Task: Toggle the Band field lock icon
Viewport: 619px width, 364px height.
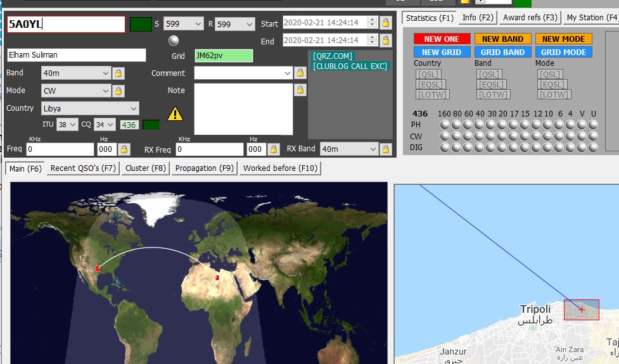Action: [x=118, y=73]
